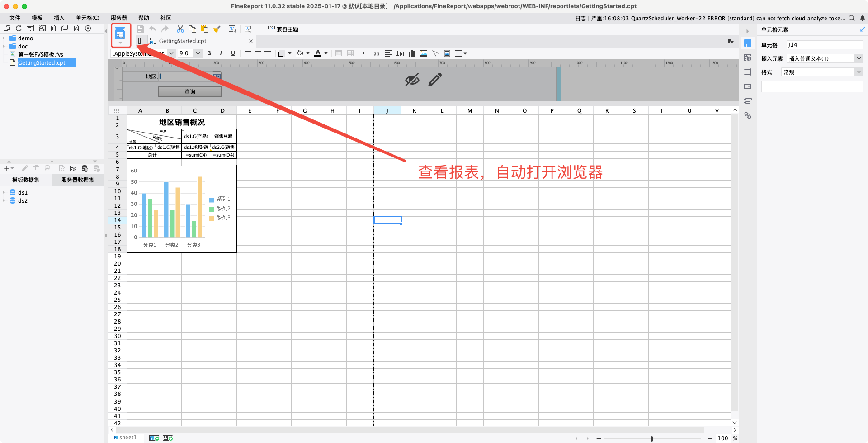Open the 服务器 menu
Screen dimensions: 868x443
tap(119, 18)
